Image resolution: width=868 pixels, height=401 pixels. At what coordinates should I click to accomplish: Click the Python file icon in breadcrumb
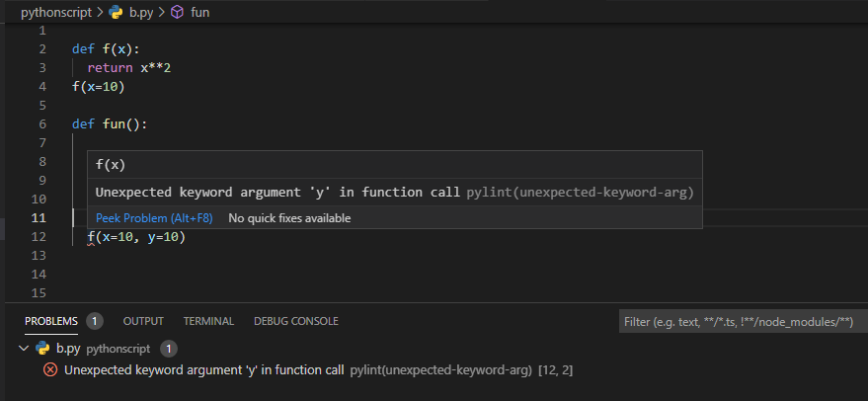(x=118, y=13)
